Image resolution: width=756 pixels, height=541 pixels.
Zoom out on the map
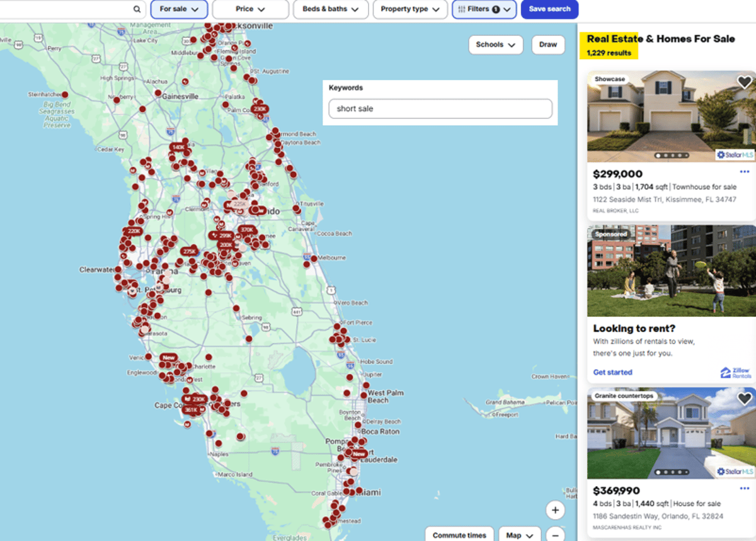[x=554, y=535]
